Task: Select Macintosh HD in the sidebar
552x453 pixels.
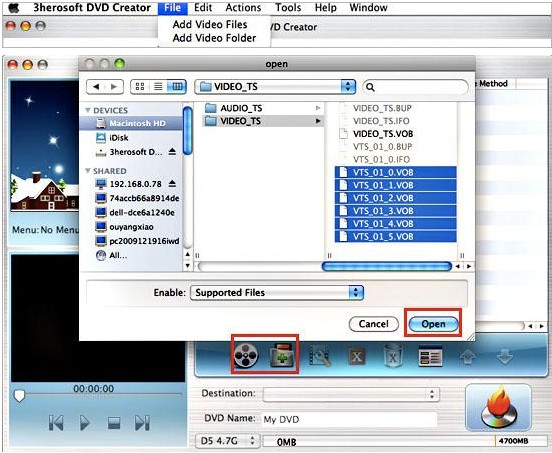Action: tap(131, 123)
